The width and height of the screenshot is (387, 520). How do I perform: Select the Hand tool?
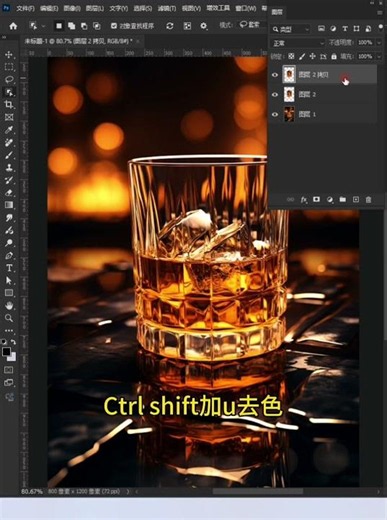click(9, 305)
